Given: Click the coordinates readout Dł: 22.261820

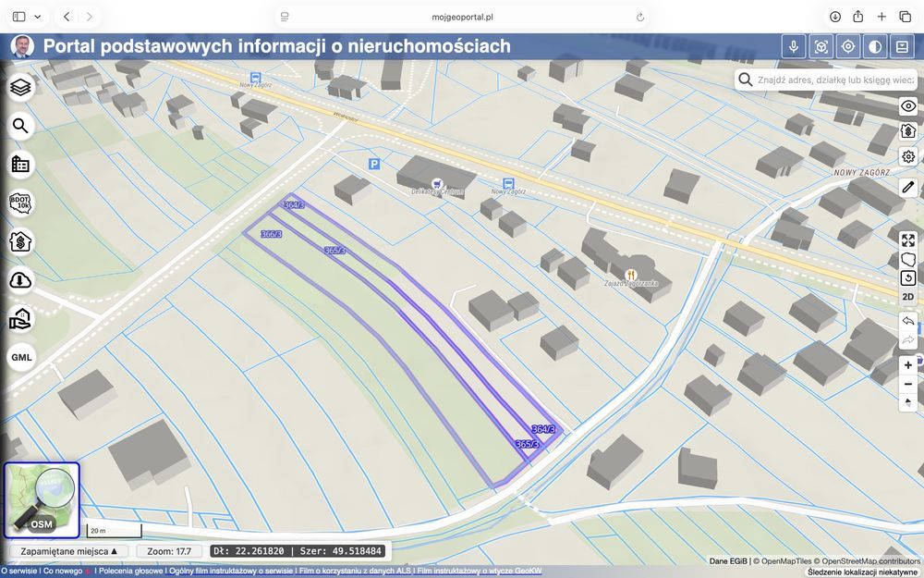Looking at the screenshot, I should coord(298,551).
